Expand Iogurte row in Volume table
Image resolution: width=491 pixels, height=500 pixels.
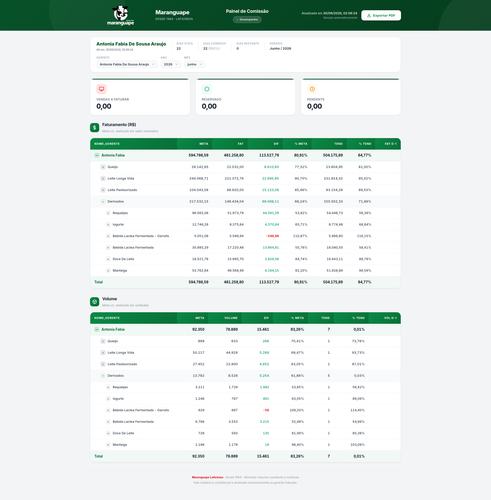(108, 399)
